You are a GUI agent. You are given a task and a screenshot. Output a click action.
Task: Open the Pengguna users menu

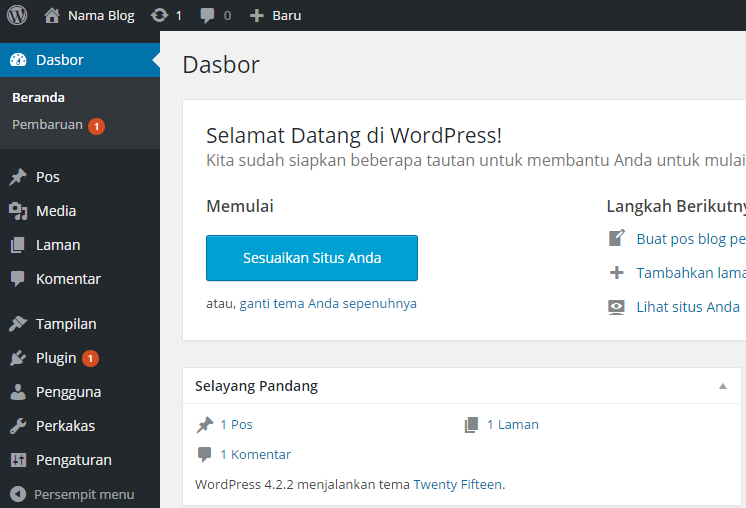69,392
